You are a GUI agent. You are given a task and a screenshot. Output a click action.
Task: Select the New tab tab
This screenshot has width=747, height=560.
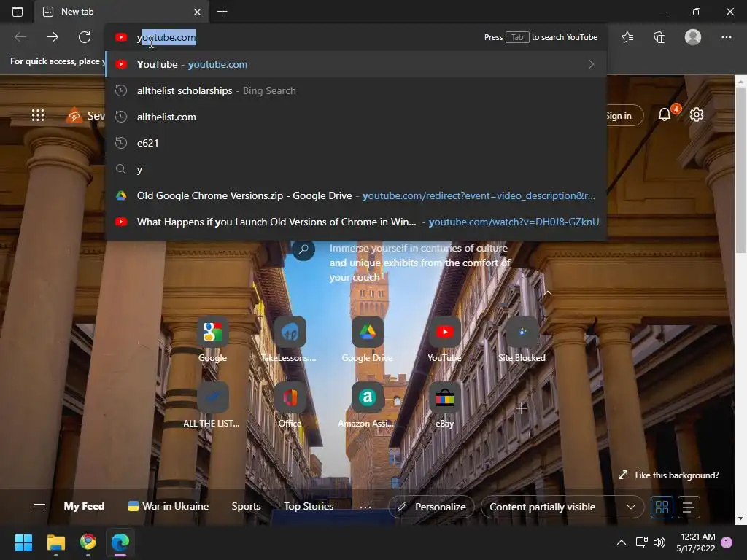click(x=122, y=12)
